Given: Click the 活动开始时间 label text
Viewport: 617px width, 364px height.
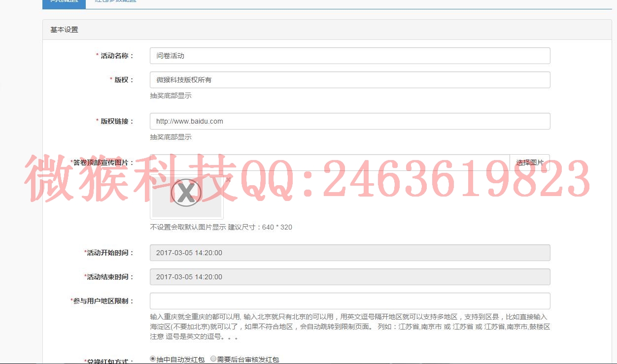Looking at the screenshot, I should click(109, 253).
